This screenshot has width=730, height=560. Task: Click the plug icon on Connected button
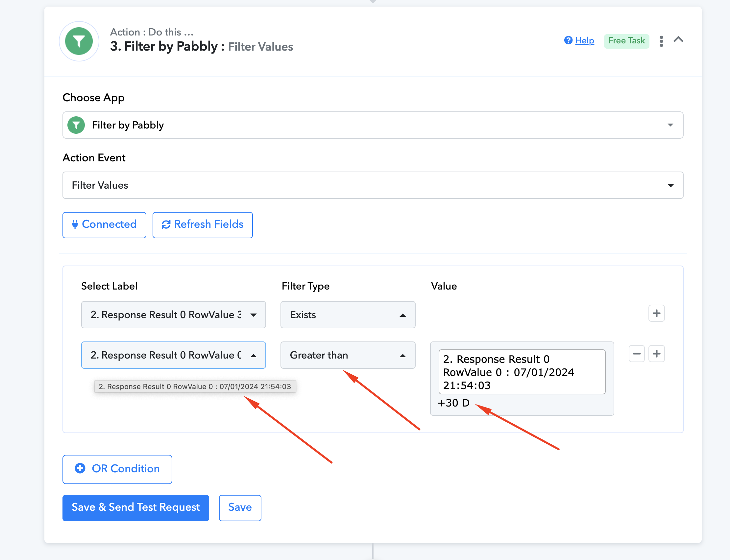(x=75, y=225)
